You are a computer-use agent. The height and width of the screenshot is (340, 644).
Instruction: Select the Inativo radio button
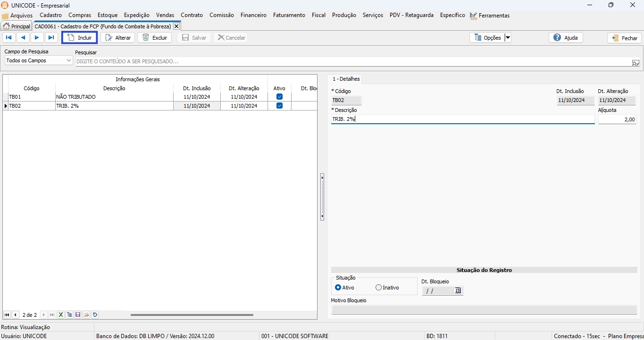(x=378, y=288)
